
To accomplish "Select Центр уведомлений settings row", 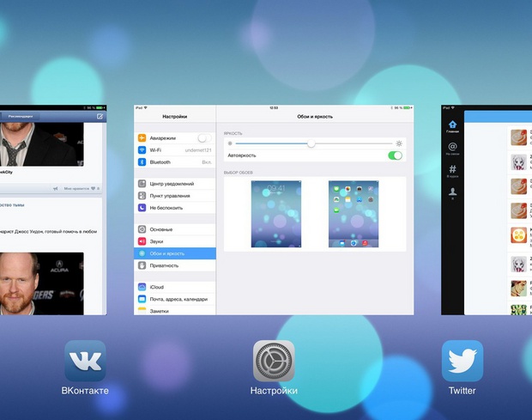I will [x=175, y=184].
